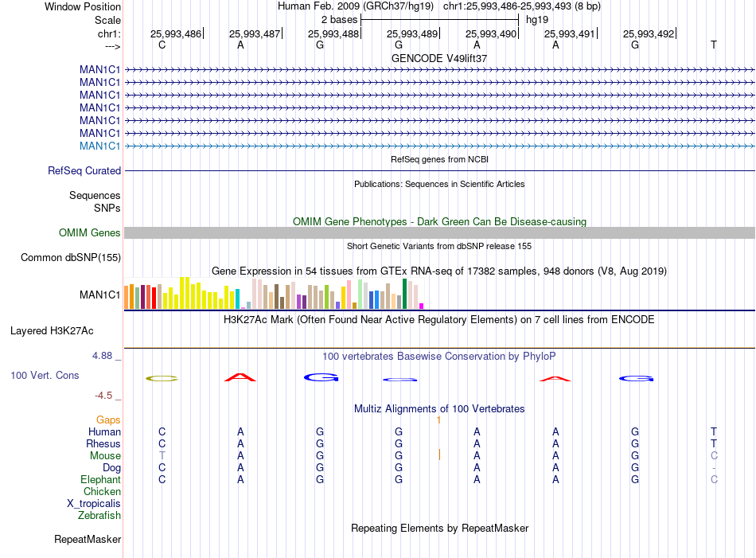Click the faded T base in the Mouse row
756x558 pixels.
tap(162, 456)
